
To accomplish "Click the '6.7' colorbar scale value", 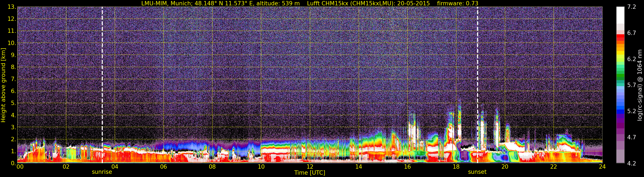I will pyautogui.click(x=632, y=33).
